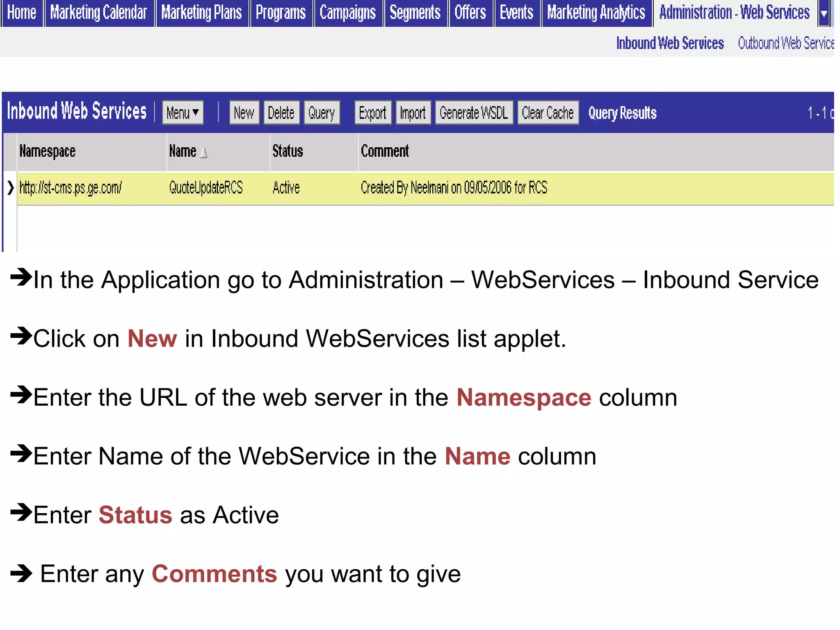
Task: Open the Events tab
Action: point(517,13)
